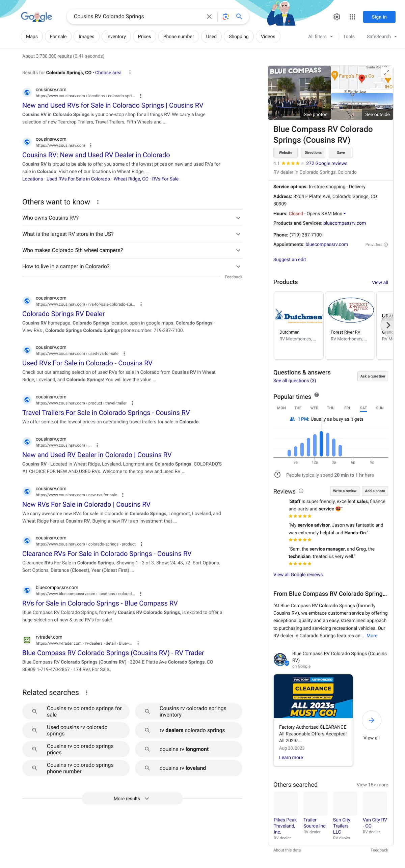Click into the search input field

pyautogui.click(x=135, y=17)
